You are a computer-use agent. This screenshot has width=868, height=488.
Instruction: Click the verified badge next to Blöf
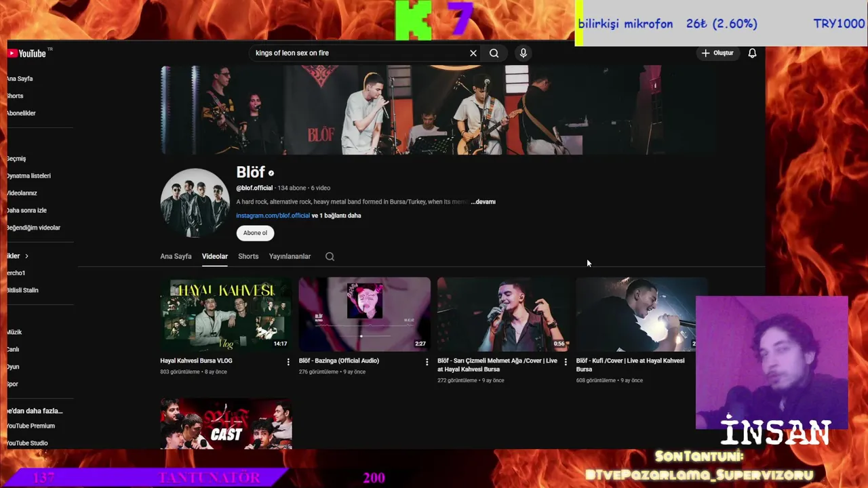coord(271,174)
